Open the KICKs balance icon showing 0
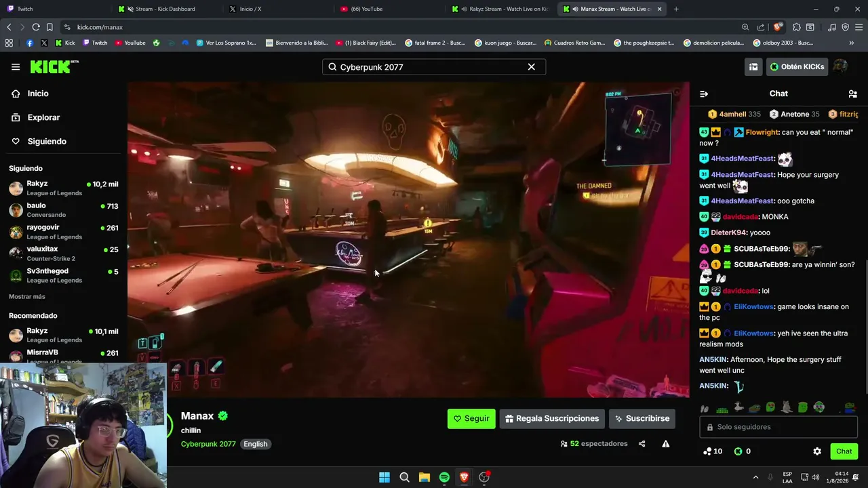 click(742, 451)
